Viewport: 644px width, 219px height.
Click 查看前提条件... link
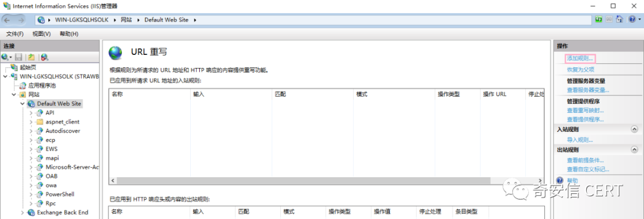pyautogui.click(x=586, y=161)
